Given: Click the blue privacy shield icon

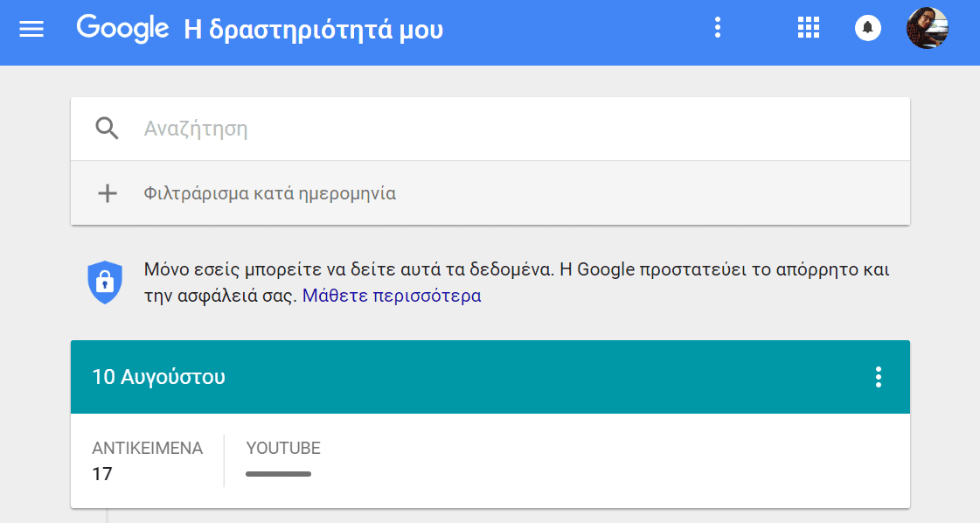Looking at the screenshot, I should [x=105, y=282].
